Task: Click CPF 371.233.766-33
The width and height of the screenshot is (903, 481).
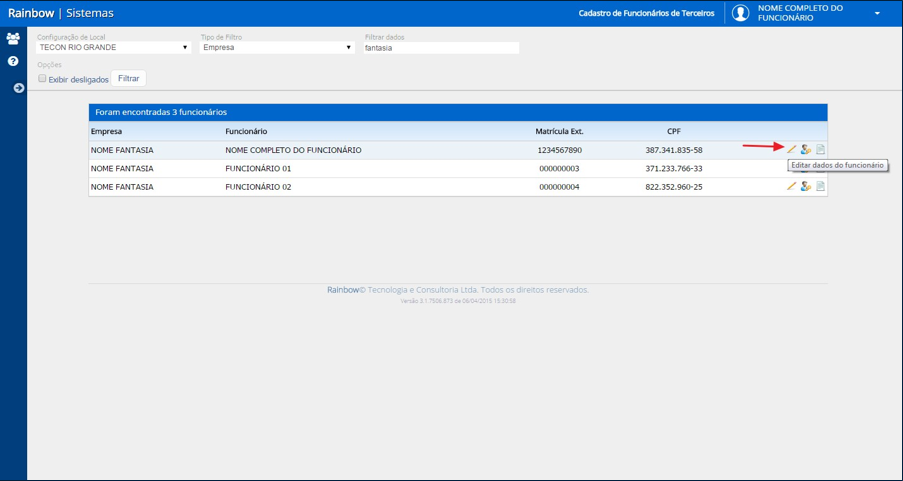Action: [674, 169]
